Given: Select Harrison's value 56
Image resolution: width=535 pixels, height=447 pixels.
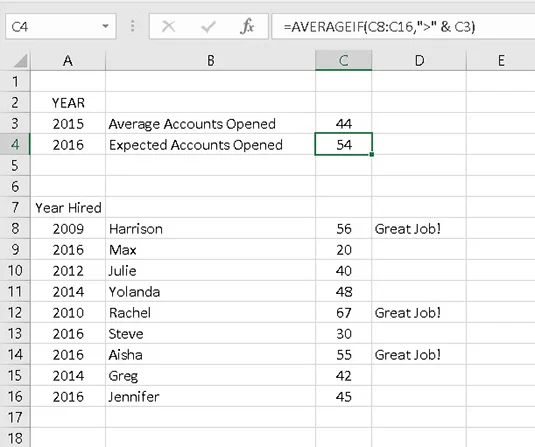Looking at the screenshot, I should click(x=344, y=228).
